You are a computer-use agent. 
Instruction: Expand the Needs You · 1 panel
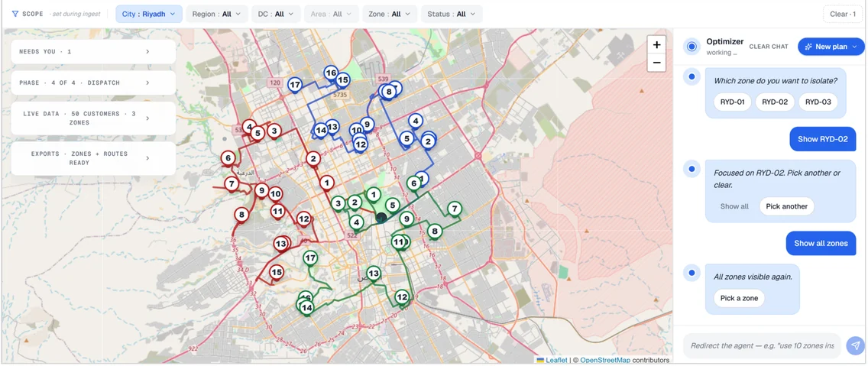pos(93,51)
